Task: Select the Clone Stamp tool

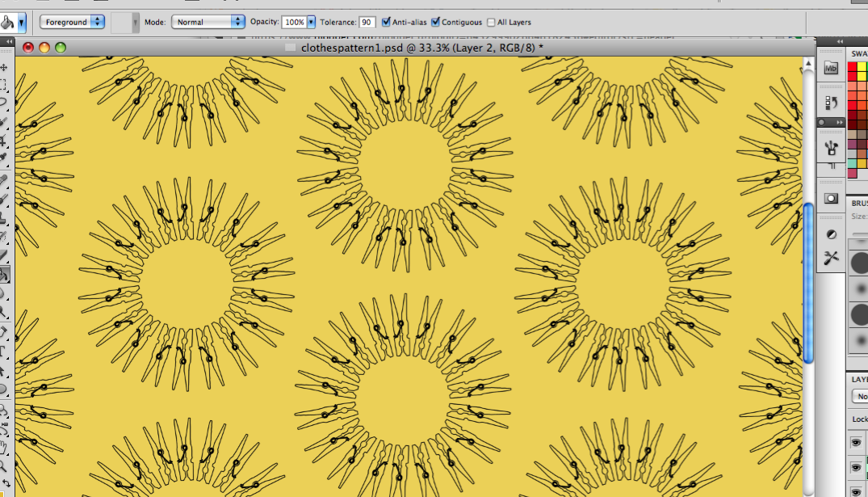Action: pyautogui.click(x=4, y=217)
